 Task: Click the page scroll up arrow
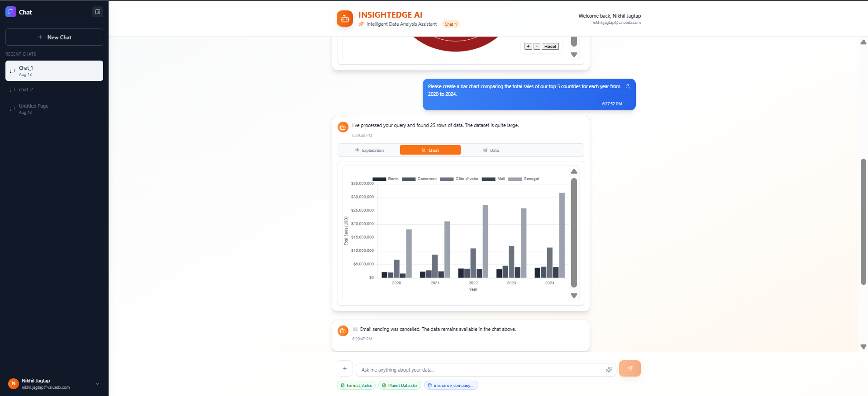(x=863, y=42)
